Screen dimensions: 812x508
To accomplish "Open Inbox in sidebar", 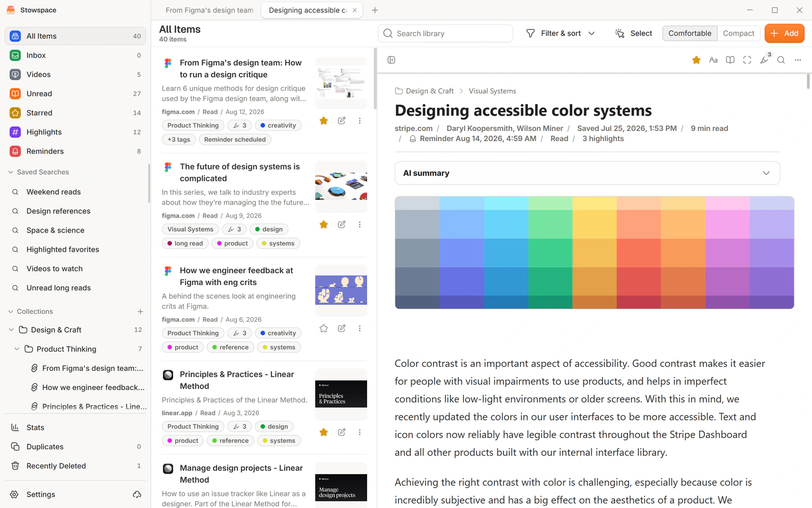I will pos(75,55).
